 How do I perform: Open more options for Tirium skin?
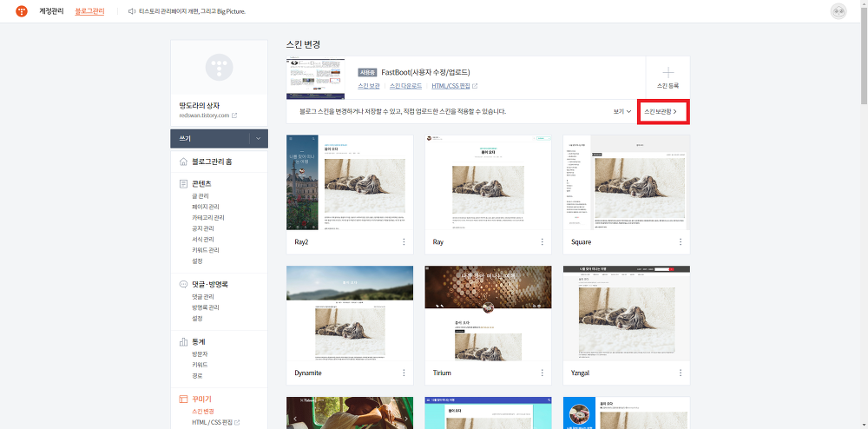pos(542,373)
